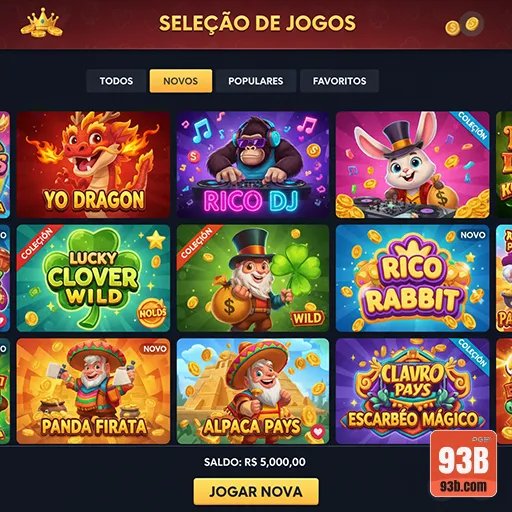Image resolution: width=512 pixels, height=512 pixels.
Task: Tap the heart favorite icon on Alpaca Pays
Action: coord(318,432)
